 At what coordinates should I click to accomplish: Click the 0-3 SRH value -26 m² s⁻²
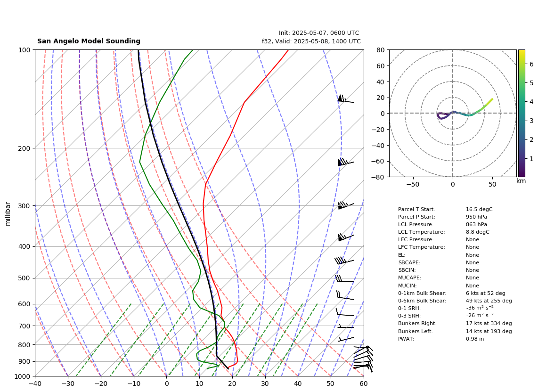coord(480,316)
